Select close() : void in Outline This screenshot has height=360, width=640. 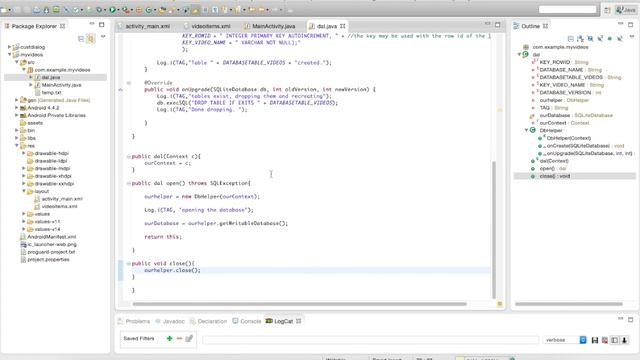(554, 176)
